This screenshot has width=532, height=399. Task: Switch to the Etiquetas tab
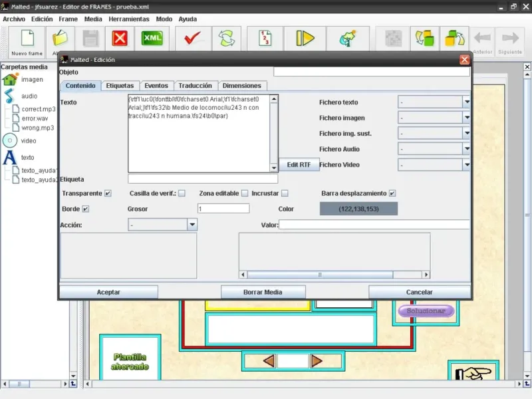pyautogui.click(x=120, y=86)
